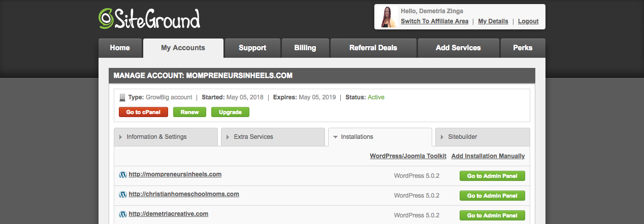This screenshot has width=644, height=224.
Task: Expand the Sitebuilder arrow
Action: pyautogui.click(x=442, y=137)
